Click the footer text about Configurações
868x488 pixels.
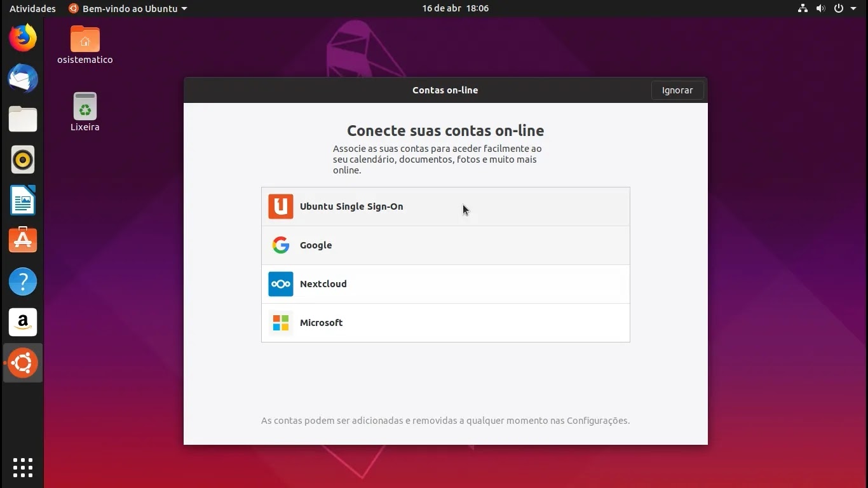(x=445, y=421)
